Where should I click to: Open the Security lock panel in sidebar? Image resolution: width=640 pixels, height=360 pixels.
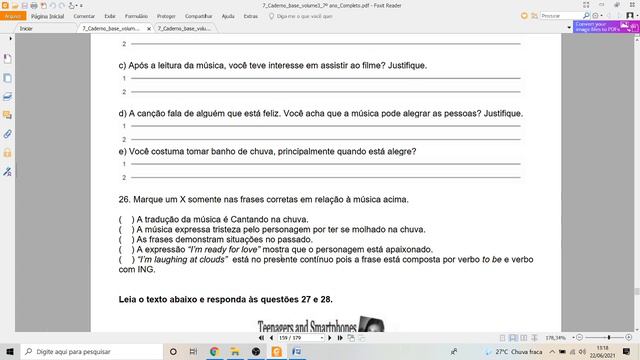[x=7, y=153]
